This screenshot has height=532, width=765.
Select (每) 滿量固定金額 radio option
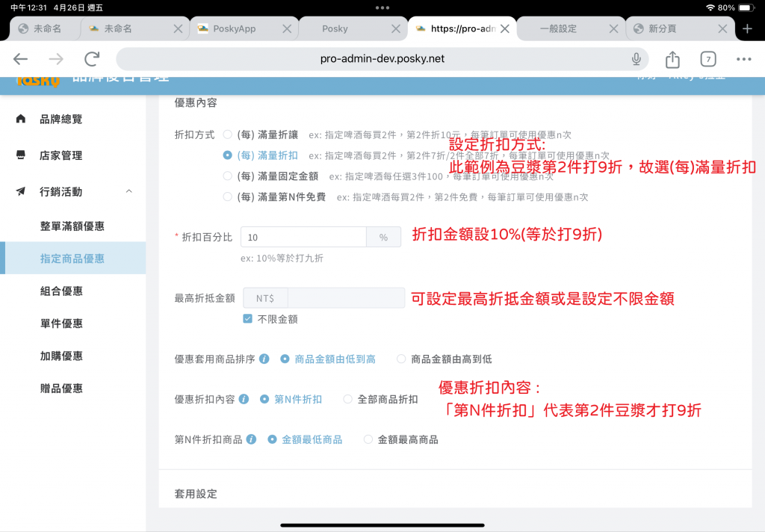(x=227, y=176)
